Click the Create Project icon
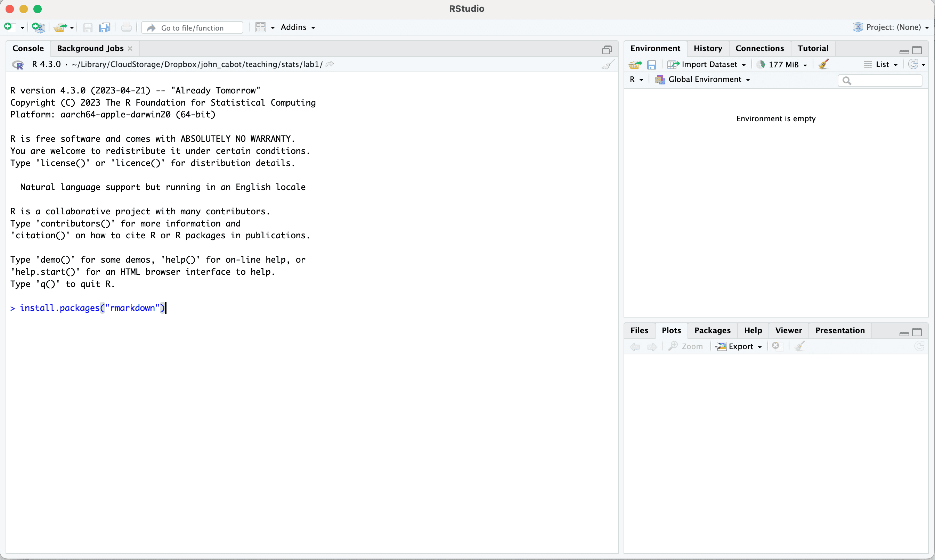 [39, 27]
